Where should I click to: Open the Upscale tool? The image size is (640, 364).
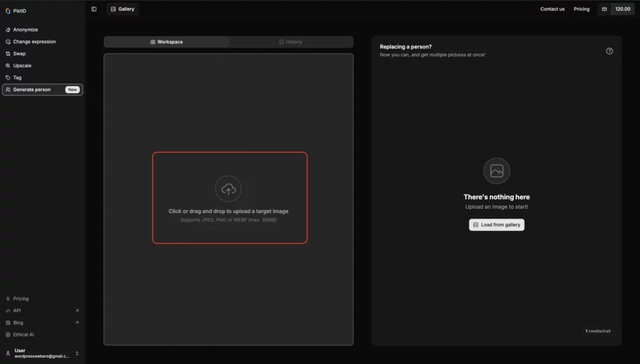coord(22,66)
